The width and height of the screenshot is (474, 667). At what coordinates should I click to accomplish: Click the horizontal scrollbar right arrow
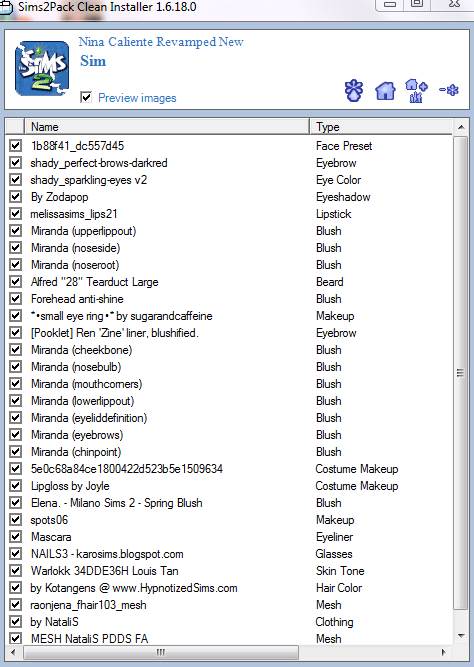pos(444,652)
